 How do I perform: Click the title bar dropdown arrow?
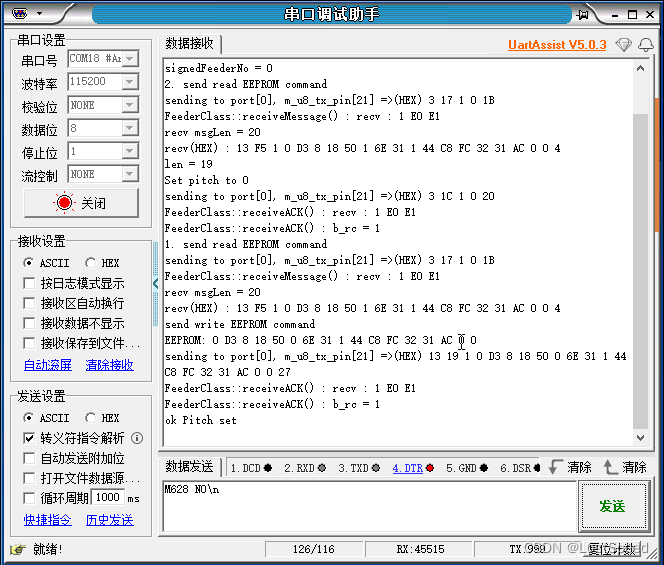point(39,14)
